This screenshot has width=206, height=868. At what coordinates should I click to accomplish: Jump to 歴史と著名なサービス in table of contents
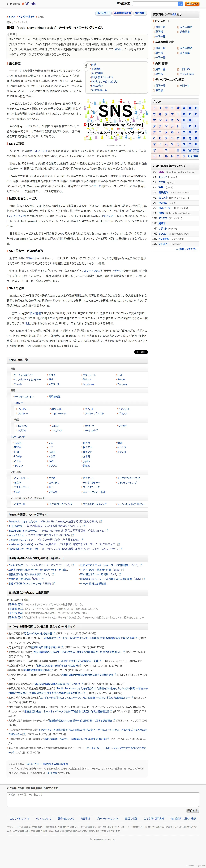point(102,77)
